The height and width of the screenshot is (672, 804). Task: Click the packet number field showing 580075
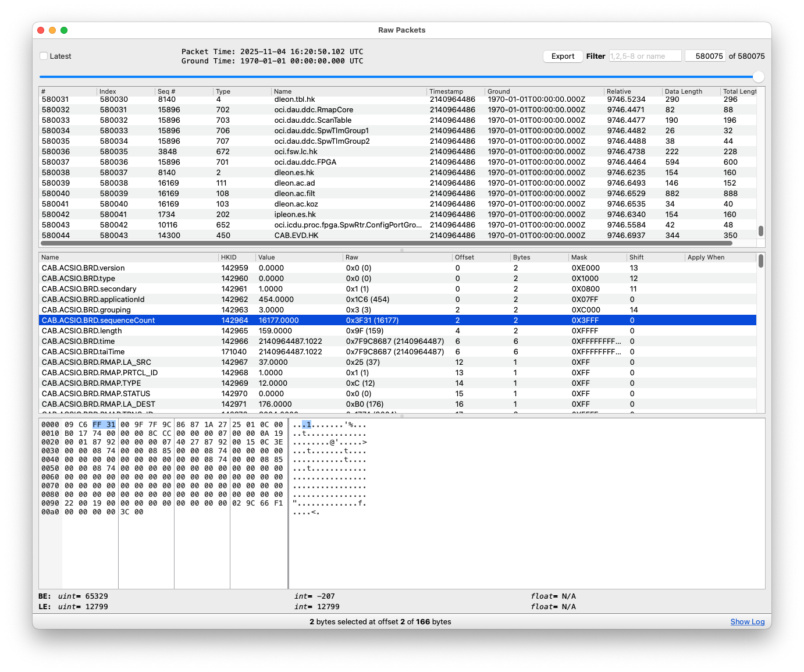point(705,56)
